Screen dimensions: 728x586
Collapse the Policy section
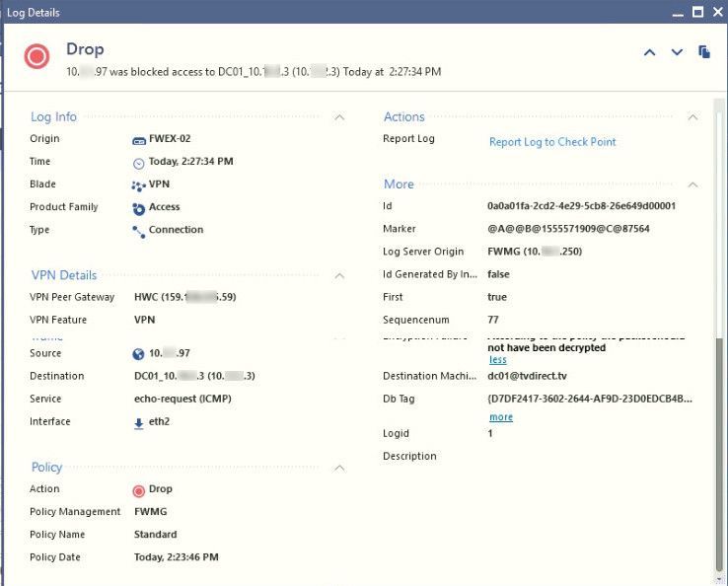(339, 468)
